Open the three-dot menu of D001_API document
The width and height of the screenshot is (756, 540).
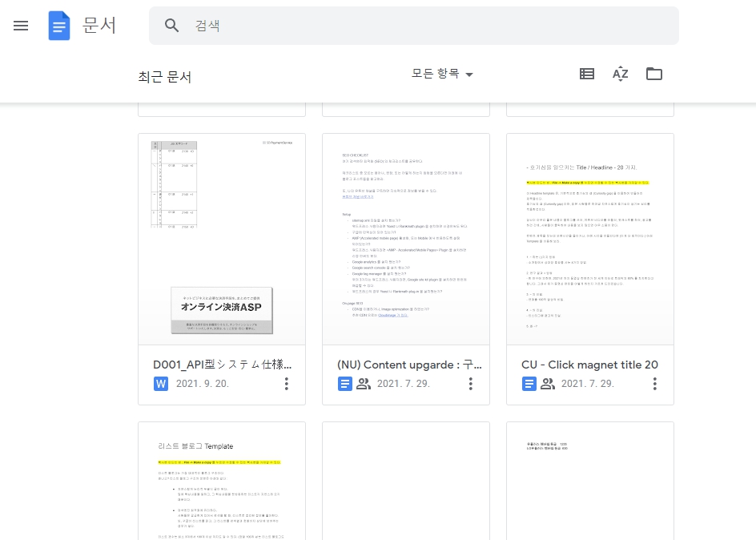click(x=287, y=384)
